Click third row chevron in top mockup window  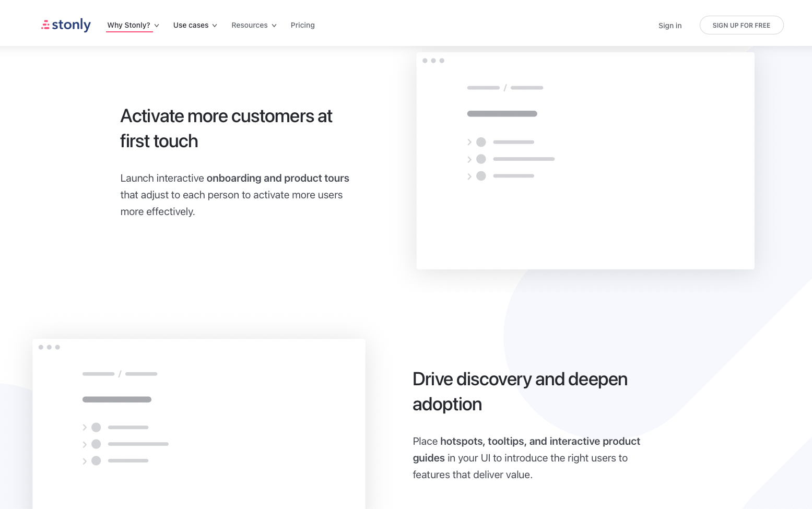(469, 176)
